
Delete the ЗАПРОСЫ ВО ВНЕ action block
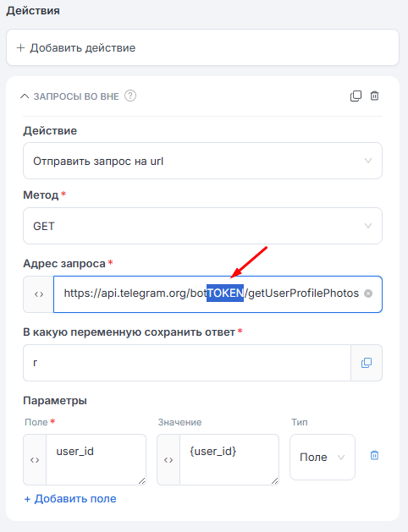coord(374,96)
